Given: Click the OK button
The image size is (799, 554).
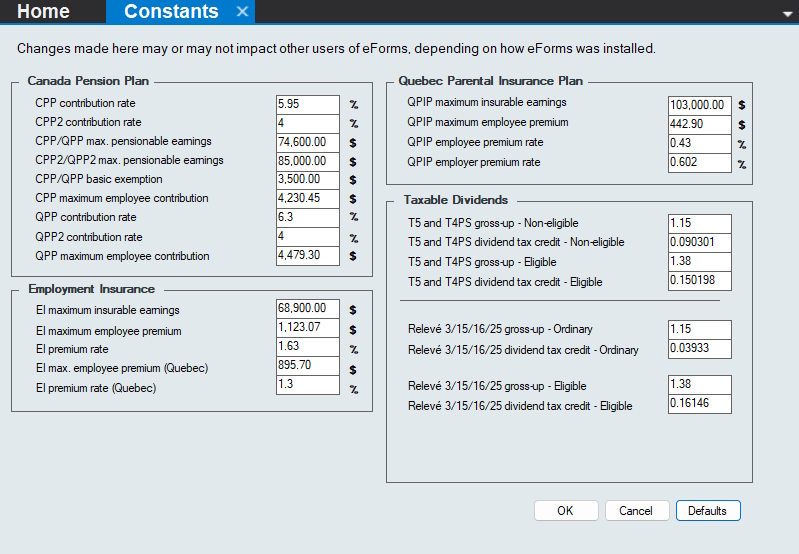Looking at the screenshot, I should pyautogui.click(x=566, y=511).
